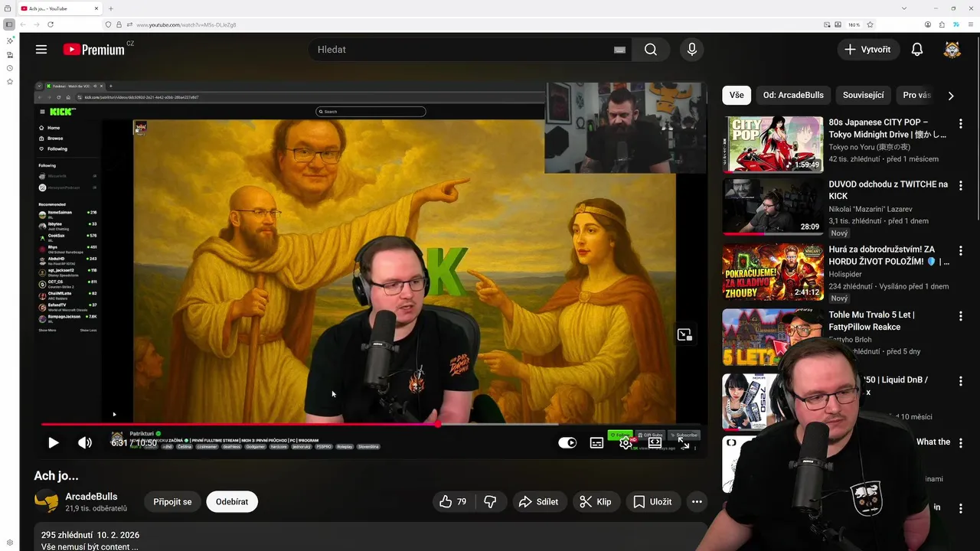Reset the 160% zoom indicator
The image size is (980, 551).
click(x=854, y=24)
